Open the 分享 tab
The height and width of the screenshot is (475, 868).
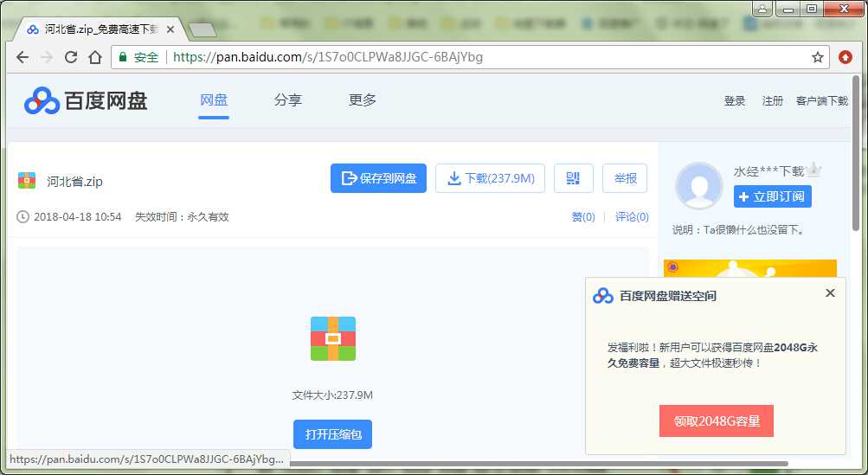pyautogui.click(x=288, y=100)
